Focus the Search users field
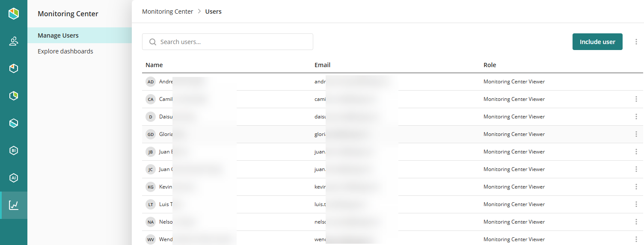The image size is (644, 245). [228, 42]
